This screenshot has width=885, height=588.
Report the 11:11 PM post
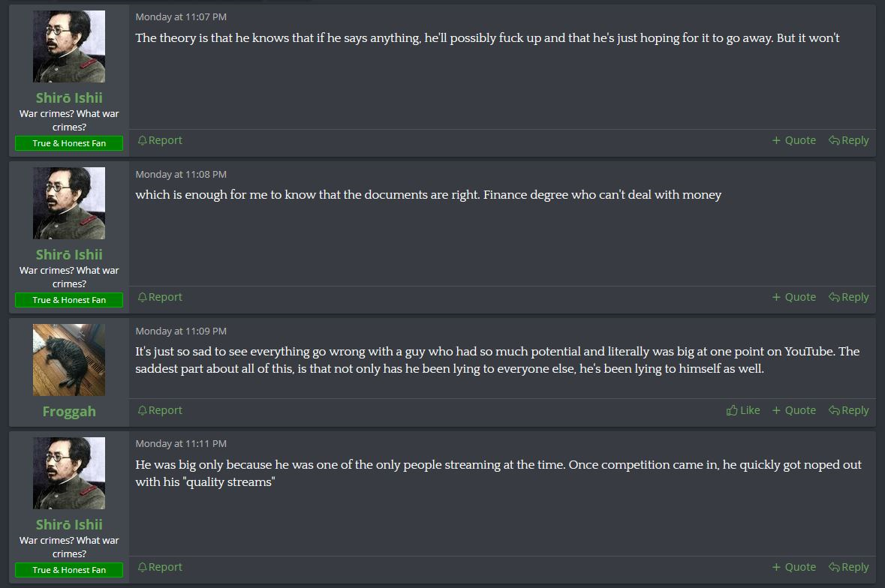[x=160, y=567]
